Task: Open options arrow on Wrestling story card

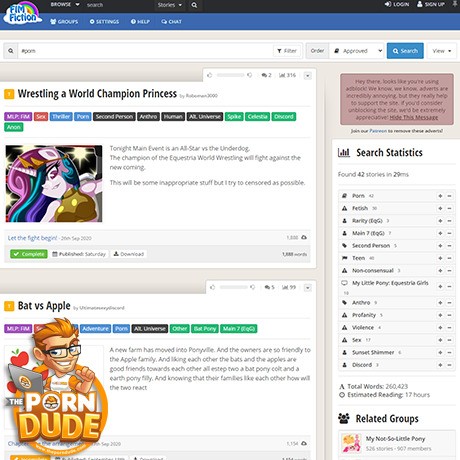Action: pyautogui.click(x=308, y=76)
